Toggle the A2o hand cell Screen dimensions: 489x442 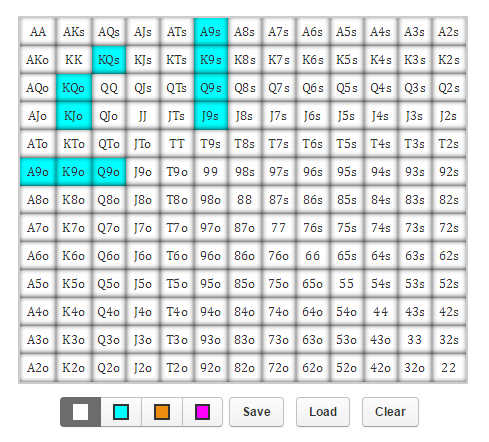[38, 368]
